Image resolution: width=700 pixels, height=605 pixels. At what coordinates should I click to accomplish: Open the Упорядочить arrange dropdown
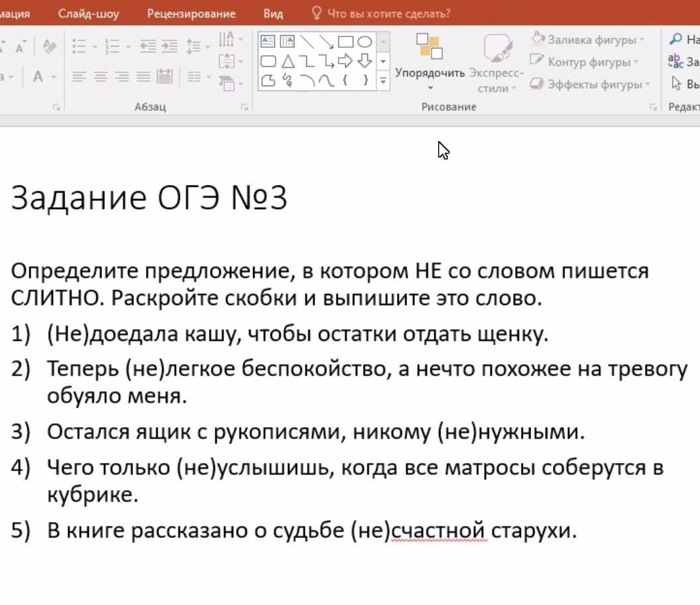click(x=430, y=62)
